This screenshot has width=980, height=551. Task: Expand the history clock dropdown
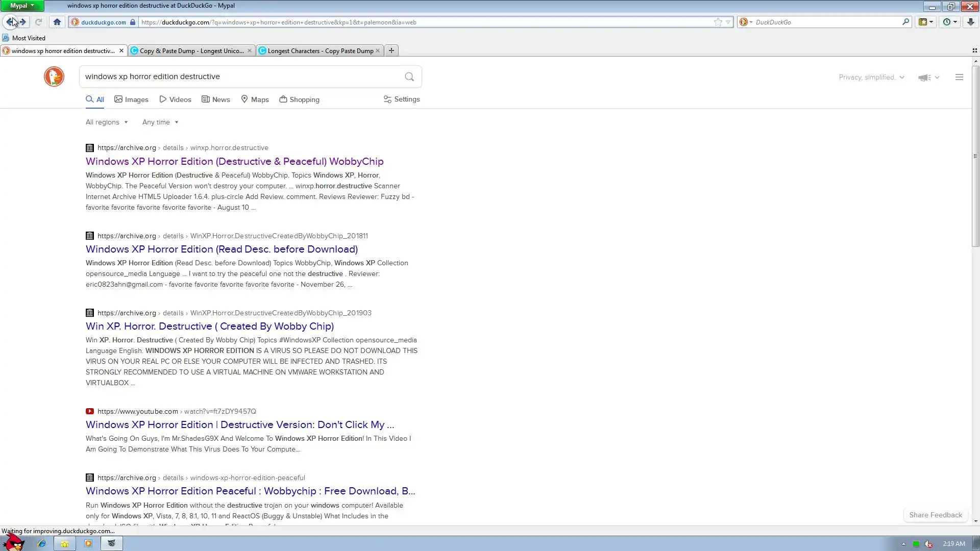click(950, 22)
